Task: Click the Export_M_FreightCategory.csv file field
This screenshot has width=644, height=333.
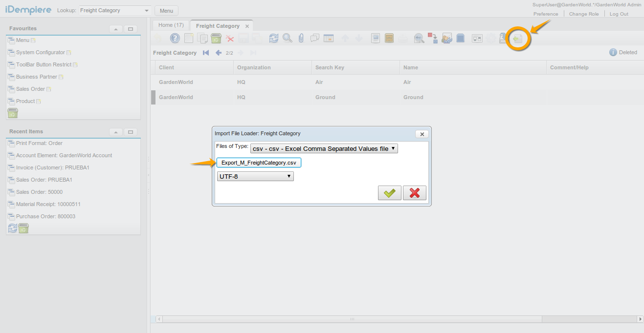Action: click(x=259, y=163)
